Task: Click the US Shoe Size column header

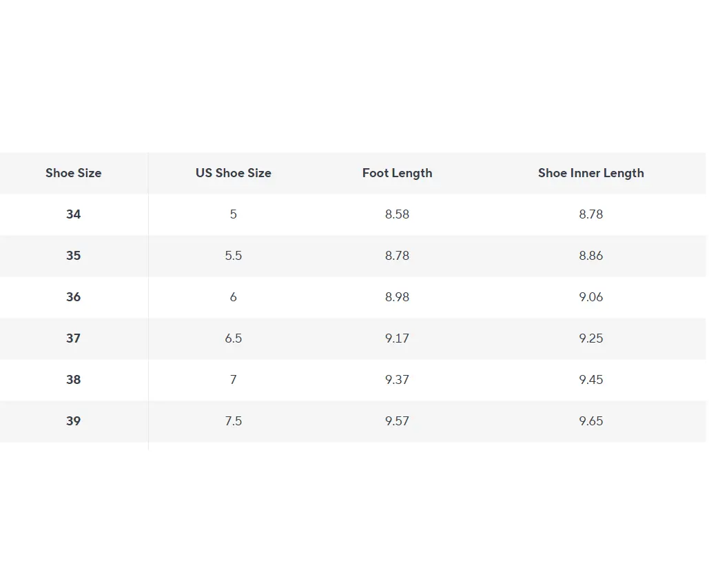Action: tap(233, 173)
